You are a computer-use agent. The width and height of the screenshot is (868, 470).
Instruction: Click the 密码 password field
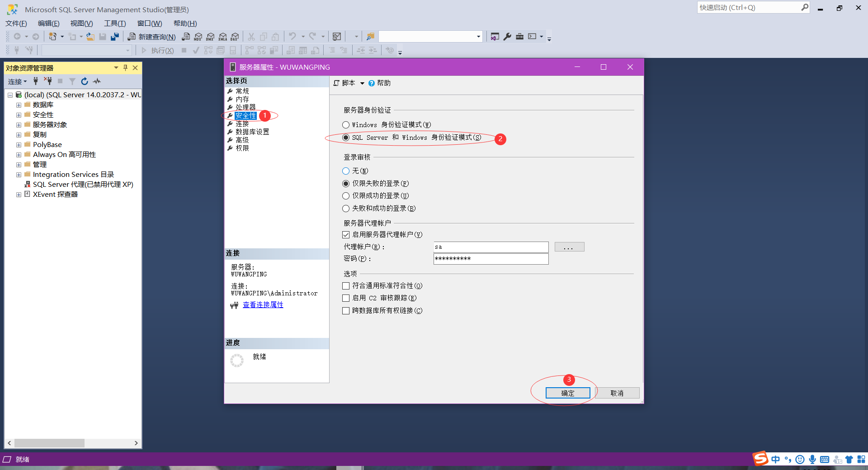point(491,259)
